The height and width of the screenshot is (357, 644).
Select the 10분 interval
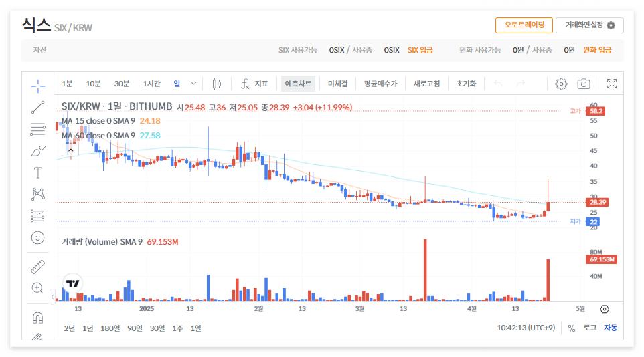pos(93,84)
